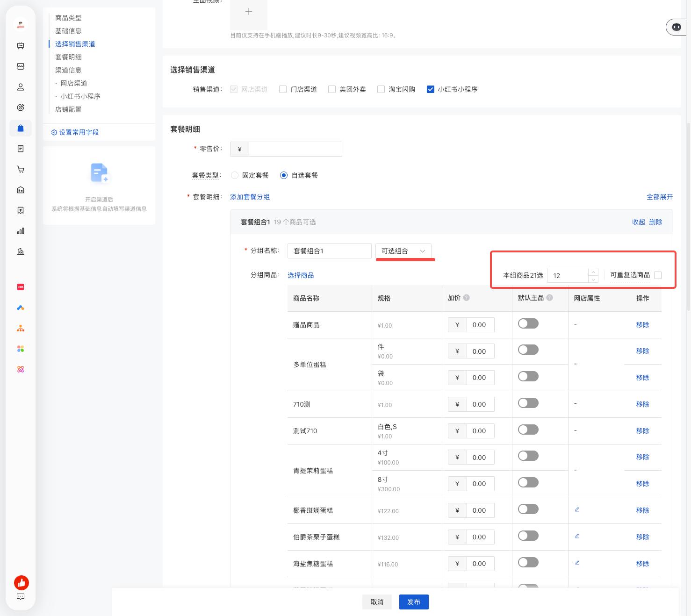Open the bar chart statistics sidebar icon
This screenshot has width=691, height=616.
click(x=21, y=231)
